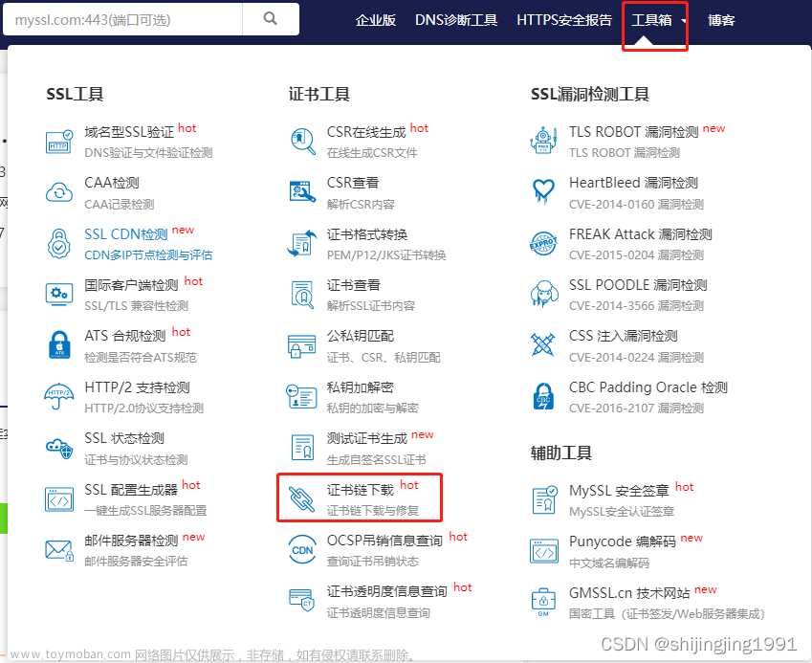The width and height of the screenshot is (812, 663).
Task: Click the TLS ROBOT robot icon
Action: point(544,141)
